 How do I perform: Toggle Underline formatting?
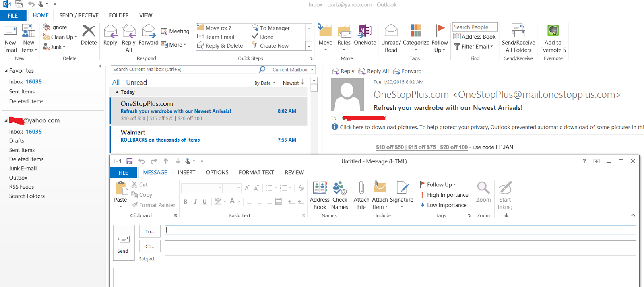(205, 202)
